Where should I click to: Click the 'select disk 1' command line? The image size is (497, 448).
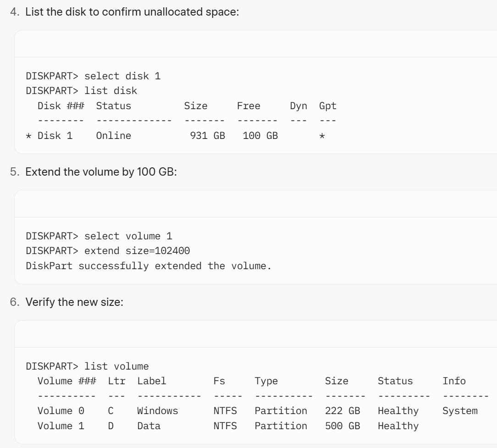(93, 76)
